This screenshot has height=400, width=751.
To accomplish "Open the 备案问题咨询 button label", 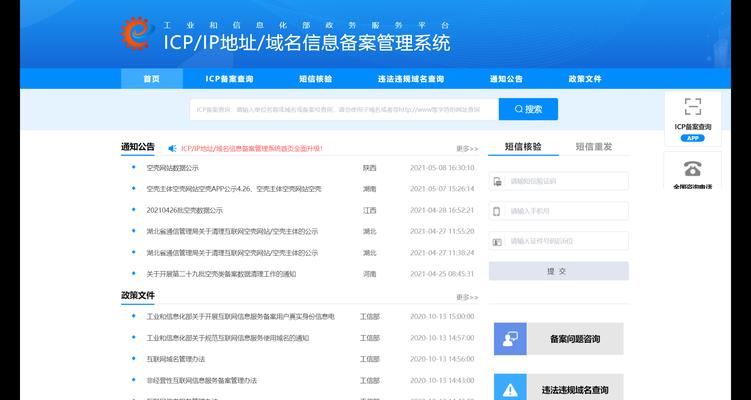I will (575, 339).
